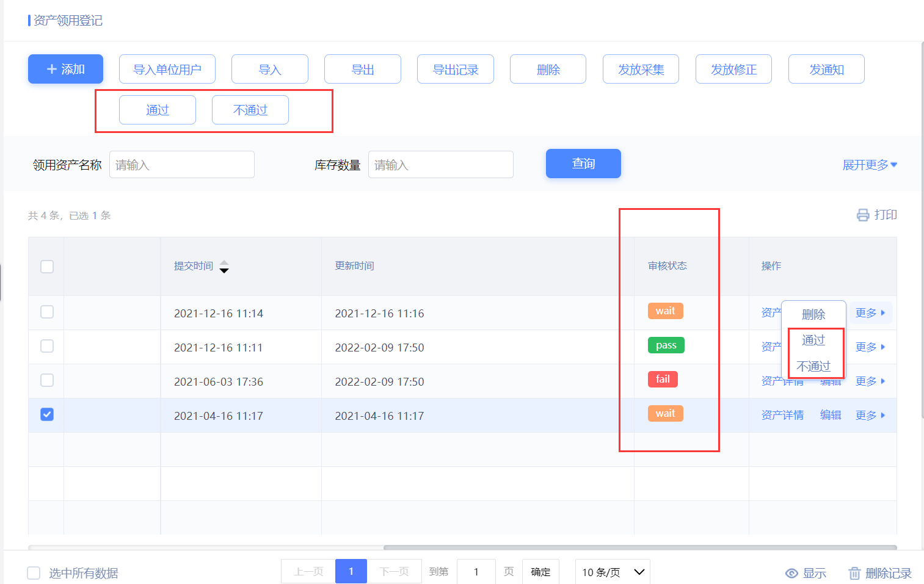Uncheck the selected 2021-04-16 row checkbox

coord(47,415)
